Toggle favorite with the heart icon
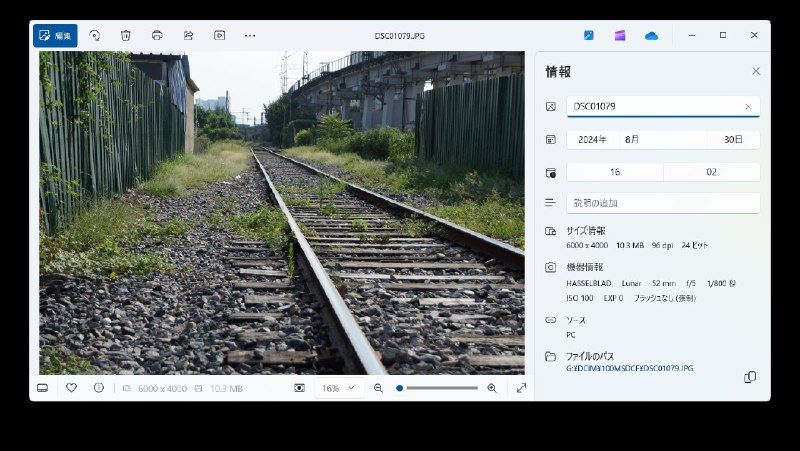 (71, 388)
